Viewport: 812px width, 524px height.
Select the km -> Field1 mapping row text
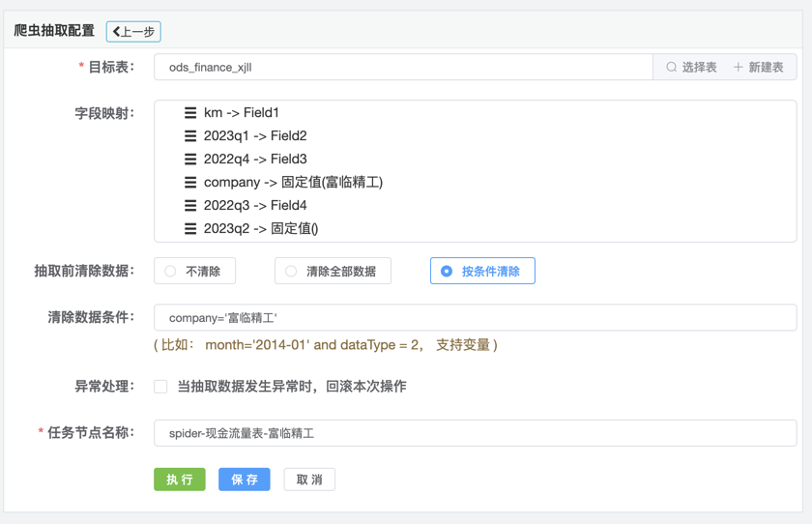pyautogui.click(x=242, y=113)
